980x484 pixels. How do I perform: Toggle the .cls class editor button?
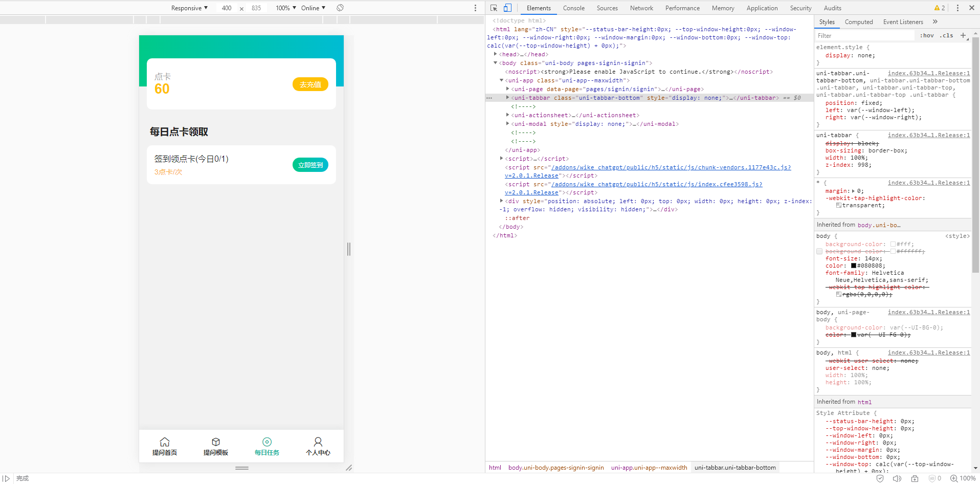point(947,35)
